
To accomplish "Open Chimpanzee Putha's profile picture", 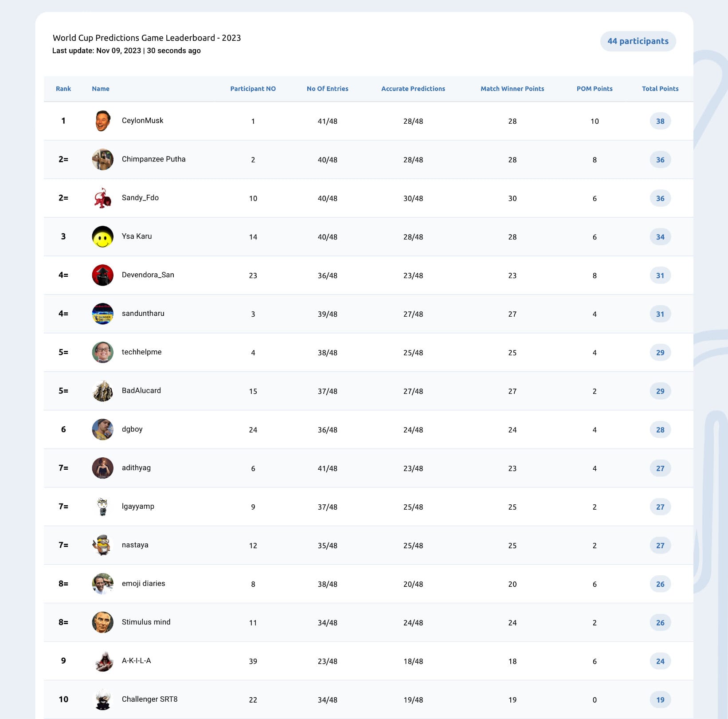I will (102, 159).
